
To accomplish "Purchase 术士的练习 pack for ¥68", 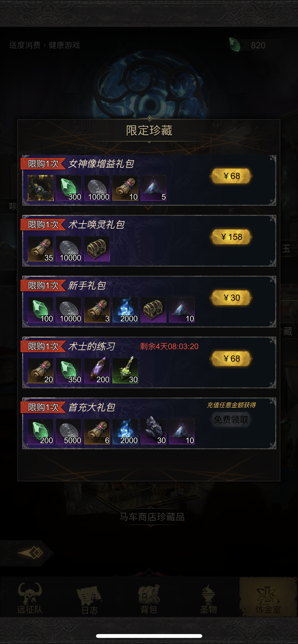I will (231, 359).
